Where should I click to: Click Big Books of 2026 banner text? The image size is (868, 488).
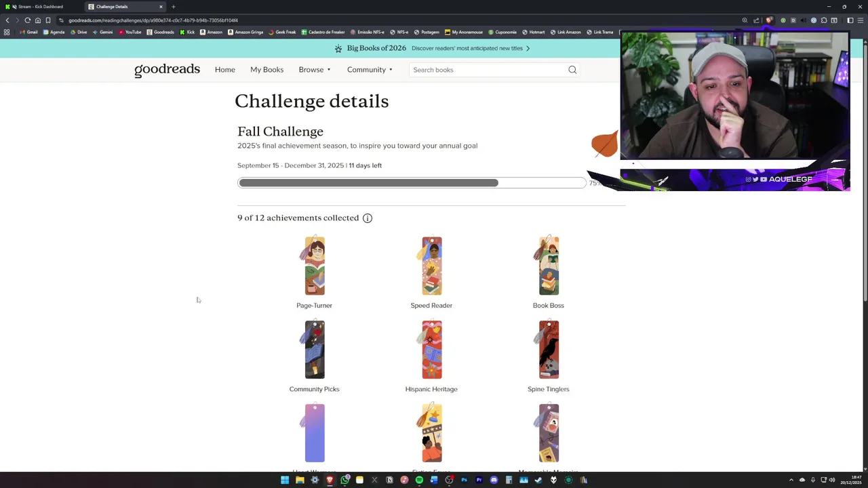(x=376, y=48)
